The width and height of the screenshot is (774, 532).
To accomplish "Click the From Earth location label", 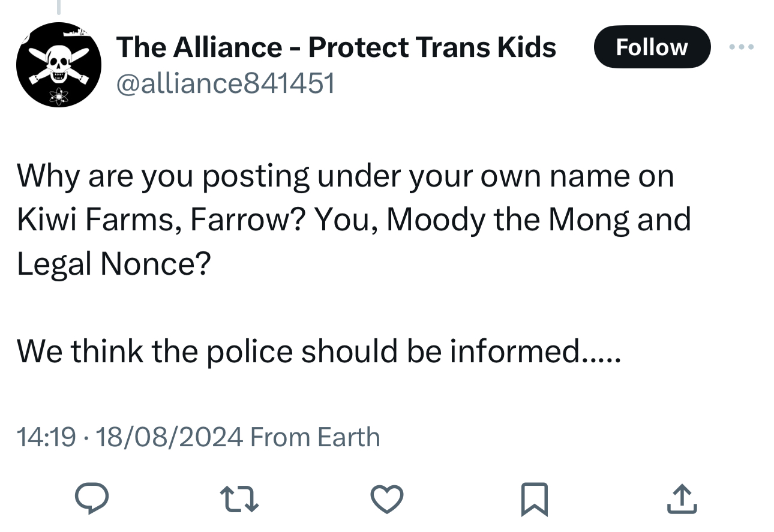I will [x=314, y=437].
